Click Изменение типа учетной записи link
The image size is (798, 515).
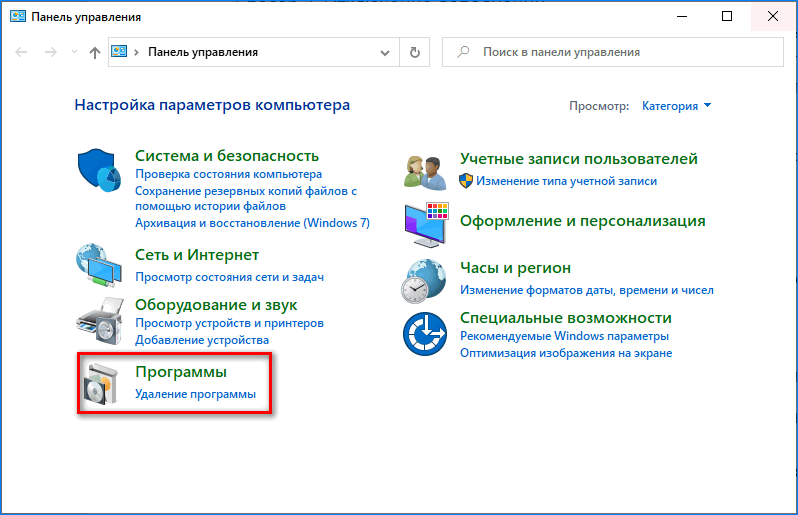566,181
